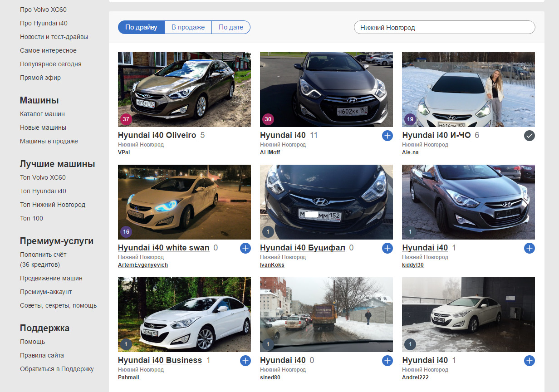Open Hyundai i40 Business title link

pyautogui.click(x=160, y=360)
